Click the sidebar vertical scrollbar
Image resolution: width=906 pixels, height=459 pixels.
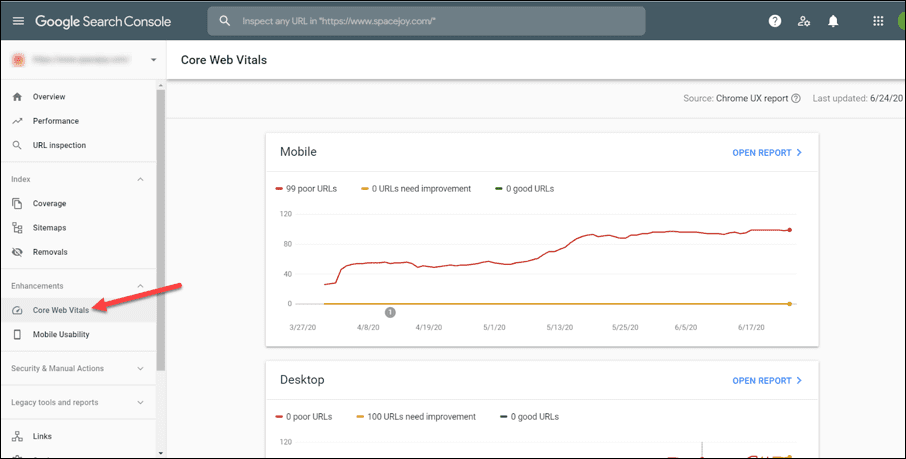click(161, 230)
